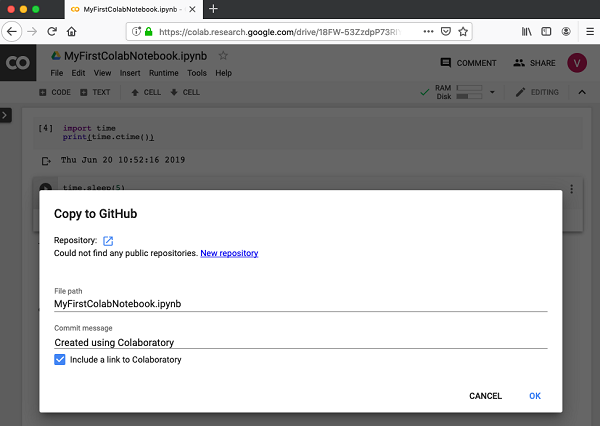This screenshot has width=600, height=426.
Task: Cancel the Copy to GitHub dialog
Action: 485,396
